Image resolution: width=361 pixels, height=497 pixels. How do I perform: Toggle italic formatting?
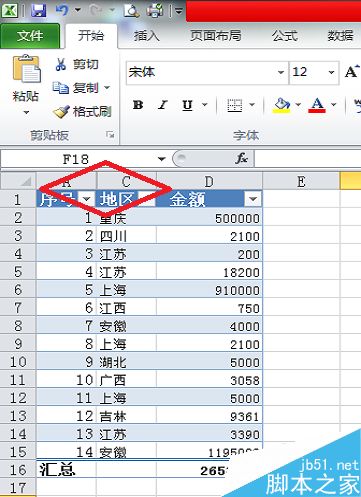163,105
